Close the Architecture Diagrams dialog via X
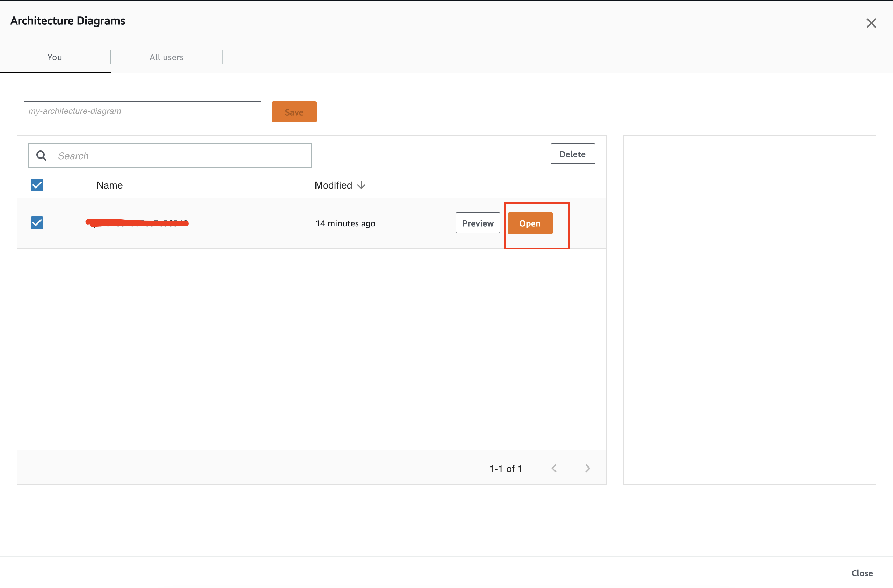Image resolution: width=893 pixels, height=588 pixels. click(x=871, y=23)
